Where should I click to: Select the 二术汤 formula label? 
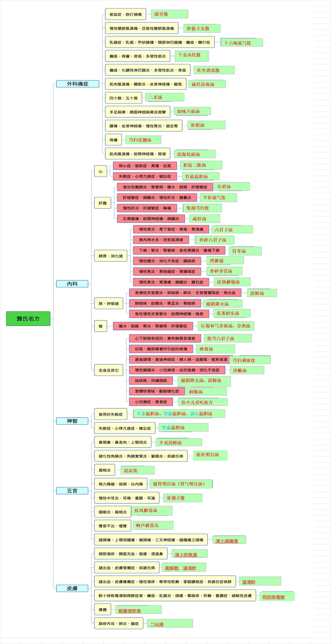(x=165, y=97)
